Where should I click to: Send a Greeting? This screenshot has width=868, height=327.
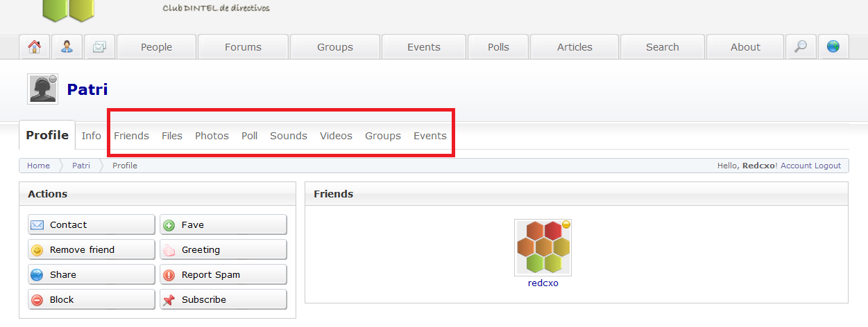pyautogui.click(x=223, y=249)
